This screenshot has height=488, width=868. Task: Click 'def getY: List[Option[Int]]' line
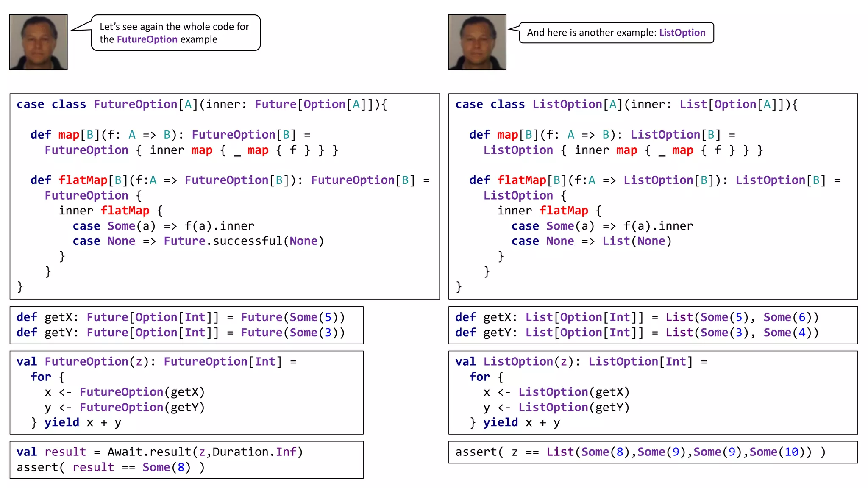[637, 333]
